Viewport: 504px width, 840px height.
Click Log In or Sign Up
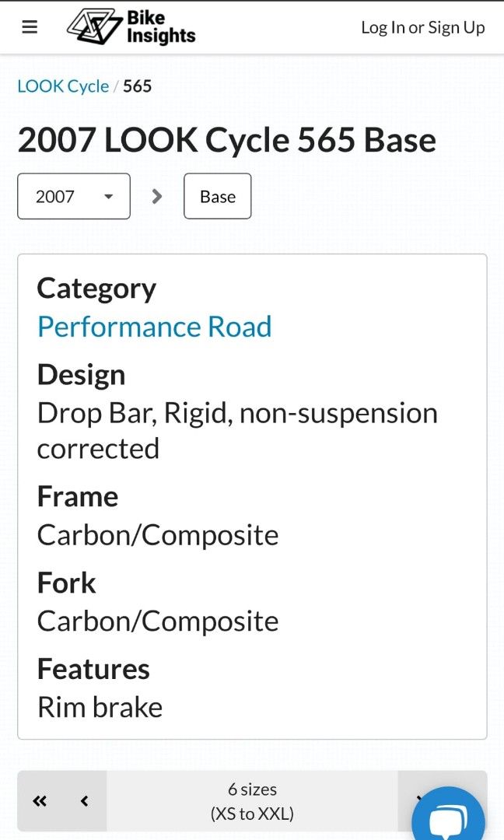(423, 27)
